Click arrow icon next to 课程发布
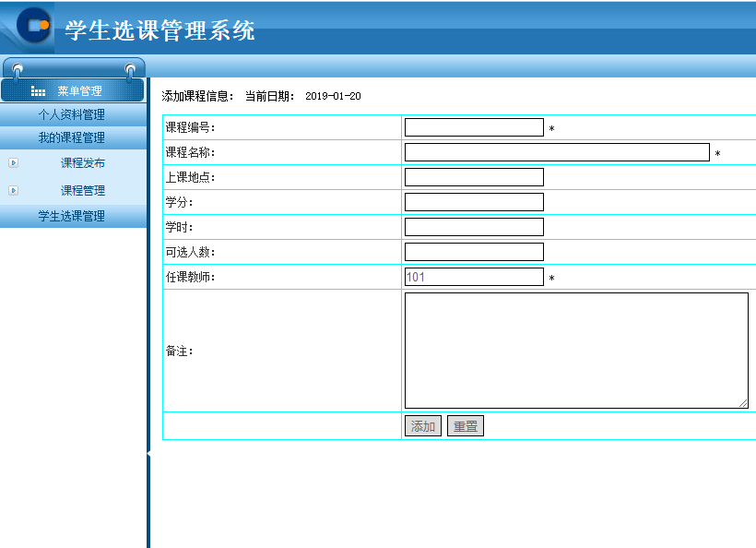Viewport: 756px width, 548px height. 14,163
